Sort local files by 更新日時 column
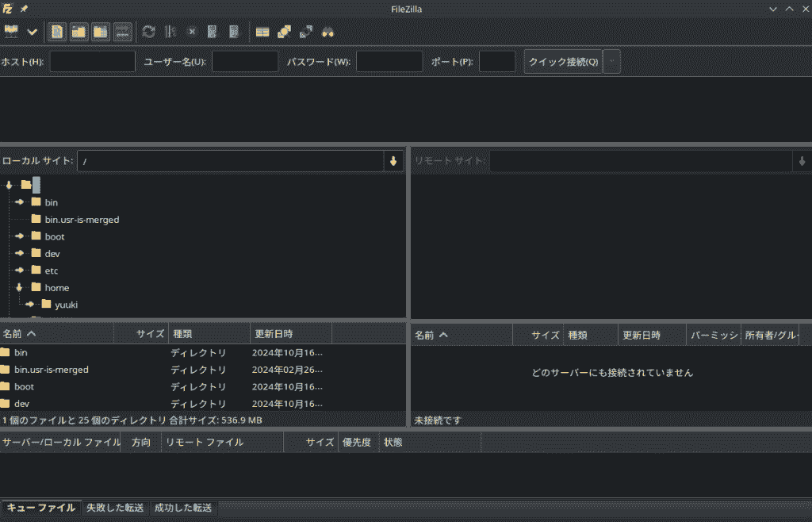The image size is (812, 522). (x=291, y=334)
